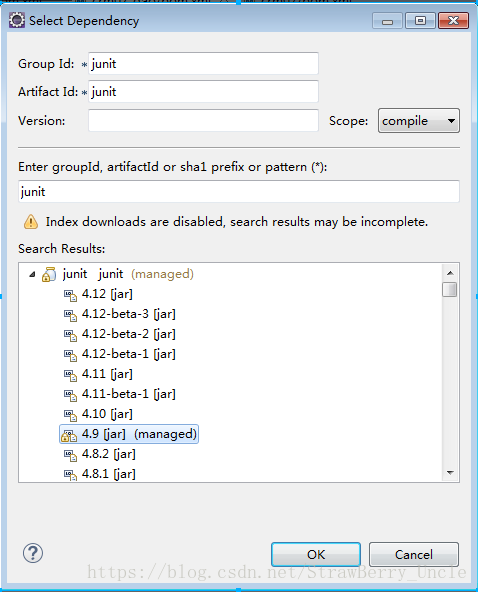Click the search pattern field containing junit
The height and width of the screenshot is (592, 478).
(x=239, y=191)
